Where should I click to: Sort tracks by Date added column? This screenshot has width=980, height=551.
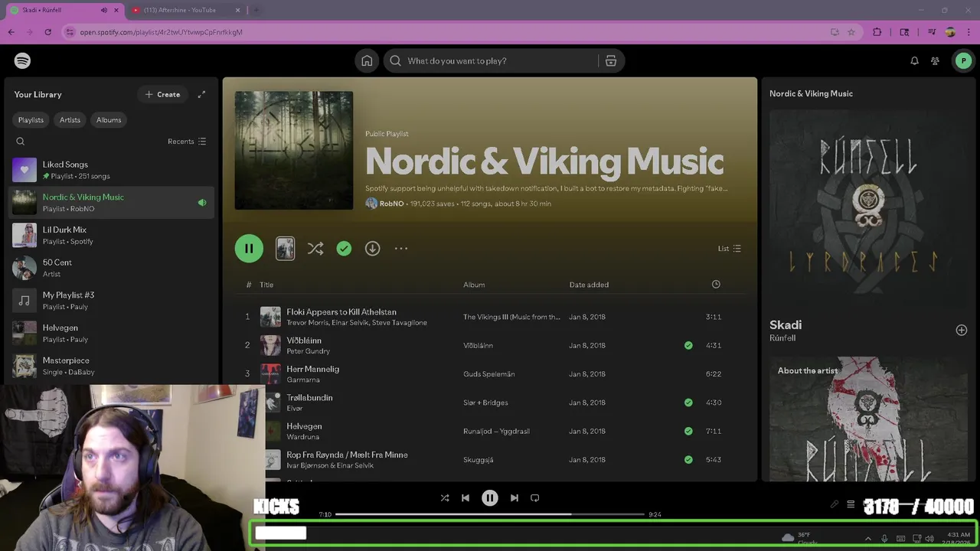(589, 285)
